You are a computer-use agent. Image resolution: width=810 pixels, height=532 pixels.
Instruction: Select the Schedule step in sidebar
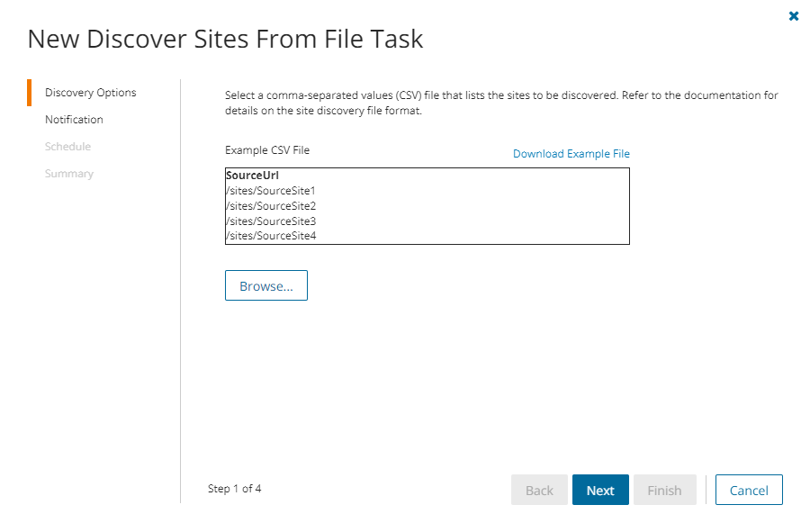[x=67, y=147]
